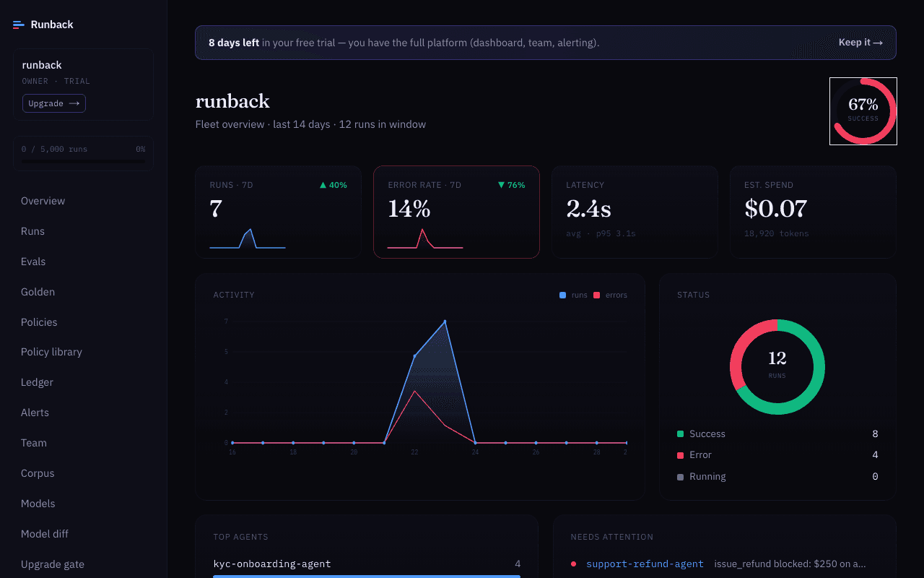924x578 pixels.
Task: Go to Team in sidebar
Action: coord(34,443)
